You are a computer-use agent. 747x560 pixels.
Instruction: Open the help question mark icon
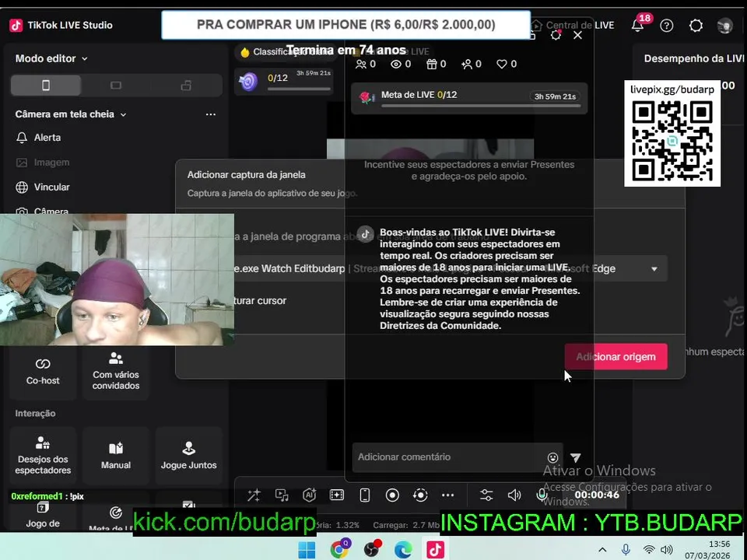pyautogui.click(x=667, y=25)
